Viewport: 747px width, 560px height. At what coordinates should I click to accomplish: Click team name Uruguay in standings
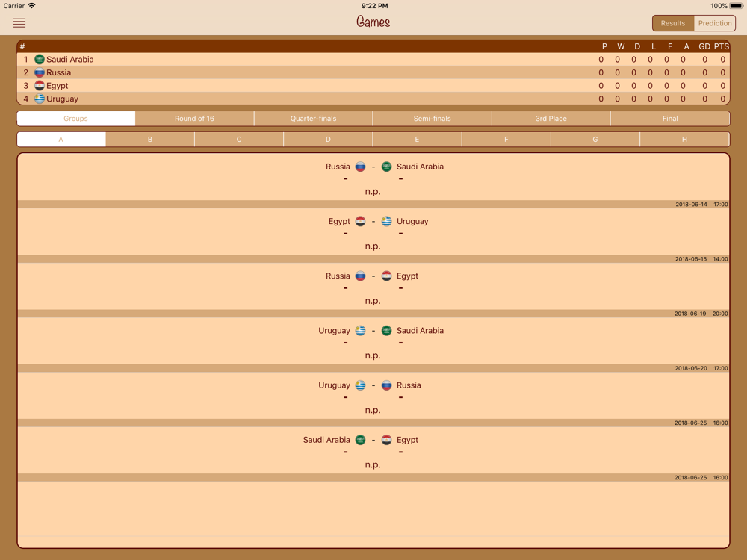(63, 99)
